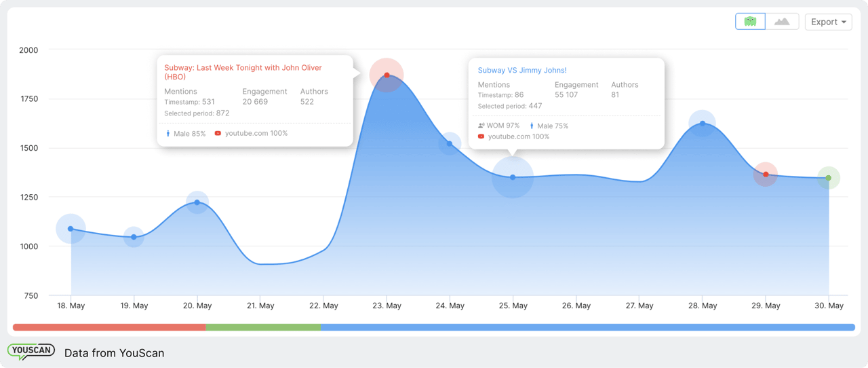Select the 19. May data point
This screenshot has width=868, height=368.
(x=134, y=237)
